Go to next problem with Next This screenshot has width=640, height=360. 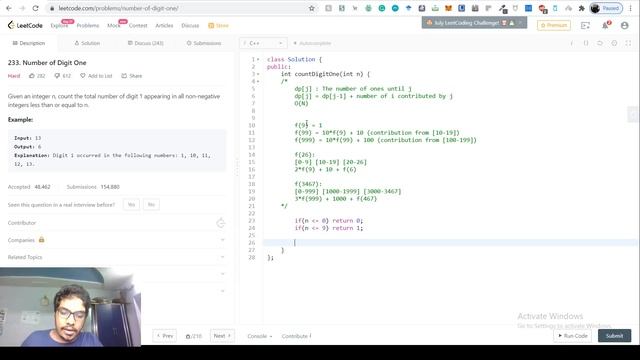pyautogui.click(x=222, y=336)
